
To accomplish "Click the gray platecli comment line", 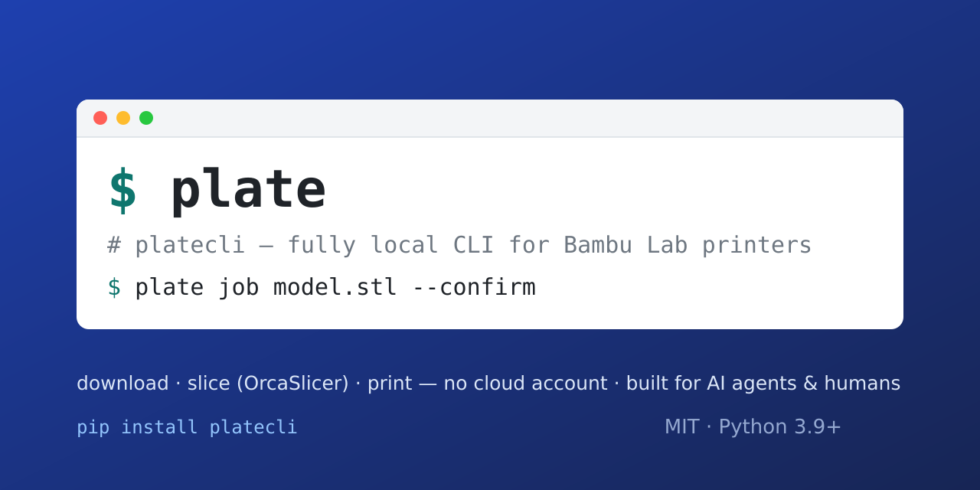I will coord(459,245).
